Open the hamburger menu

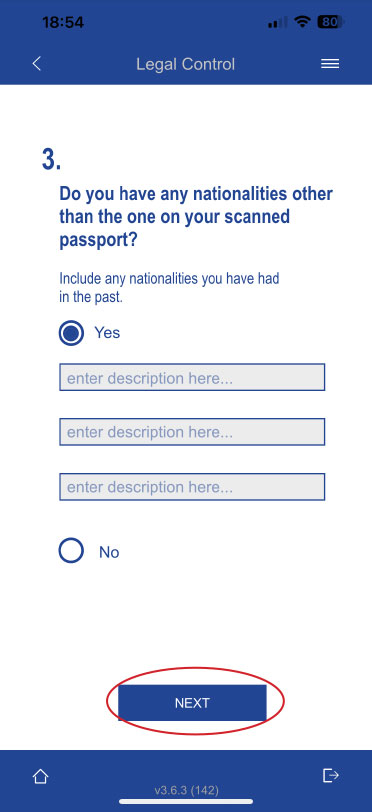tap(330, 64)
